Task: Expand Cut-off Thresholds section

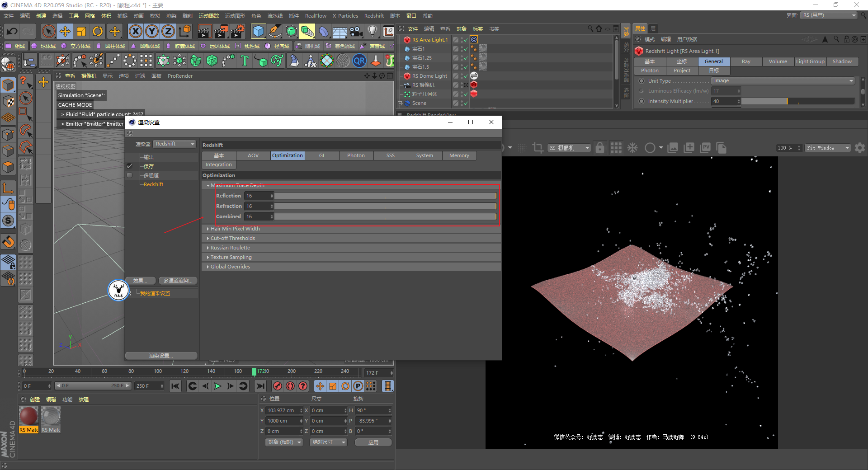Action: pos(208,239)
